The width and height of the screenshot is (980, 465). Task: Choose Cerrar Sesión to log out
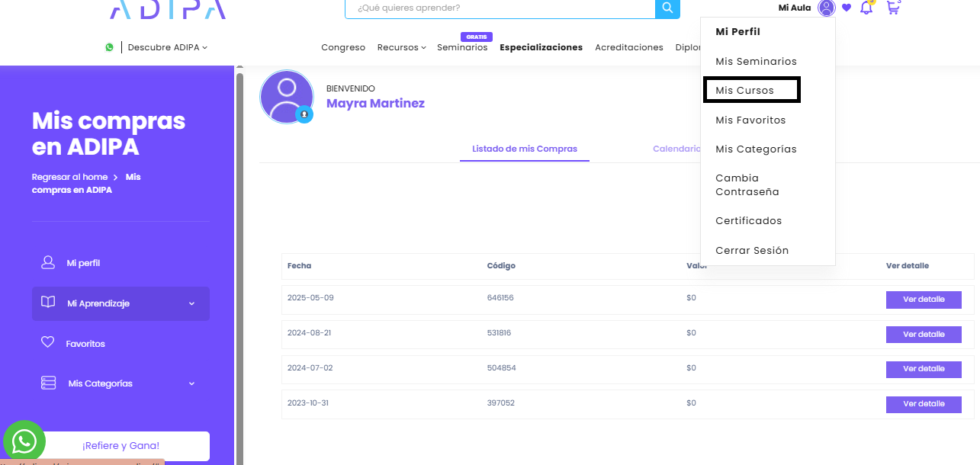click(752, 250)
